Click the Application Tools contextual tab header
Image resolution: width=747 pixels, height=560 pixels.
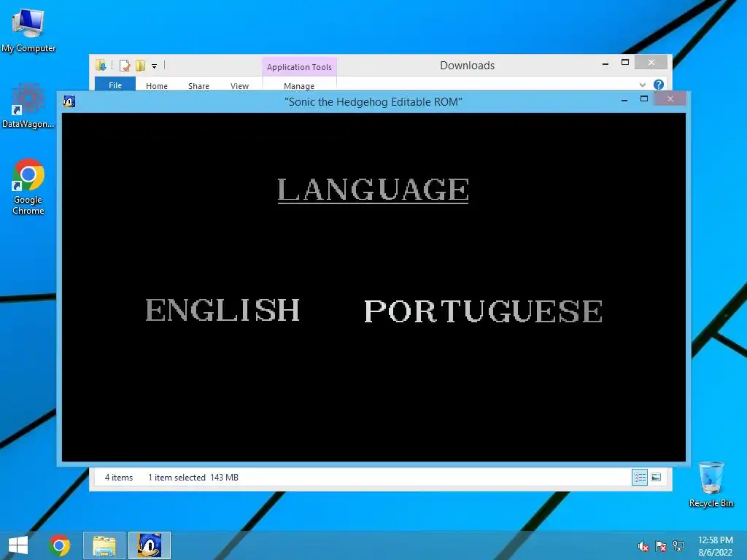click(x=299, y=67)
